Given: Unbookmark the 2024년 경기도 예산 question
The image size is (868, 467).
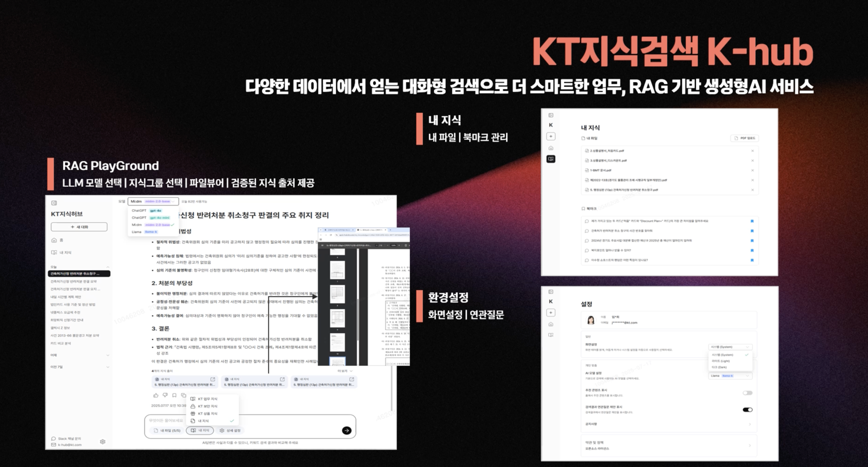Looking at the screenshot, I should (752, 241).
